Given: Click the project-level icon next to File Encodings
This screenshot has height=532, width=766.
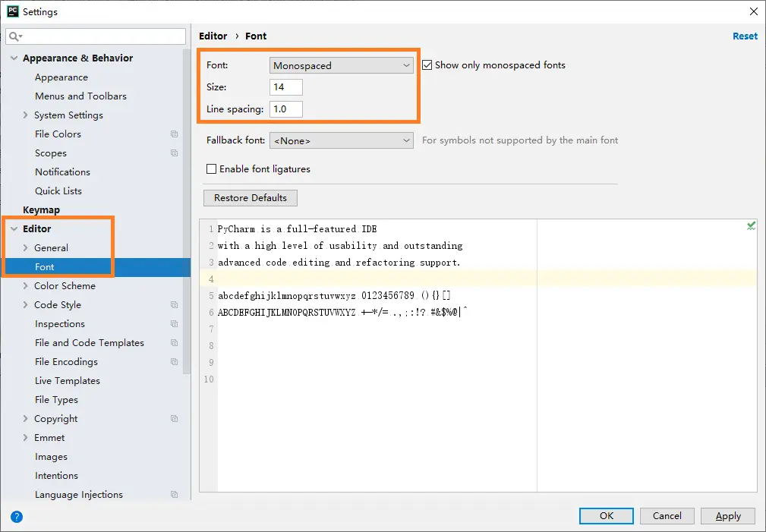Looking at the screenshot, I should coord(175,361).
